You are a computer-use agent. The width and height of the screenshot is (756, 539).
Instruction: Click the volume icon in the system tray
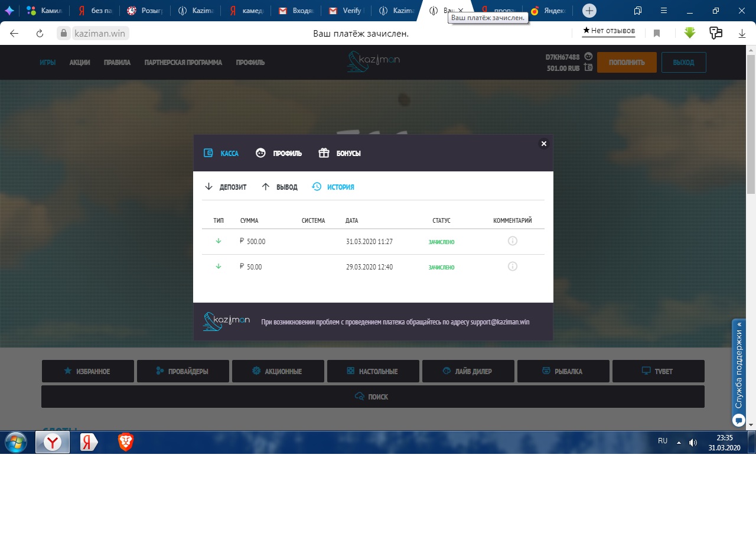pyautogui.click(x=693, y=442)
